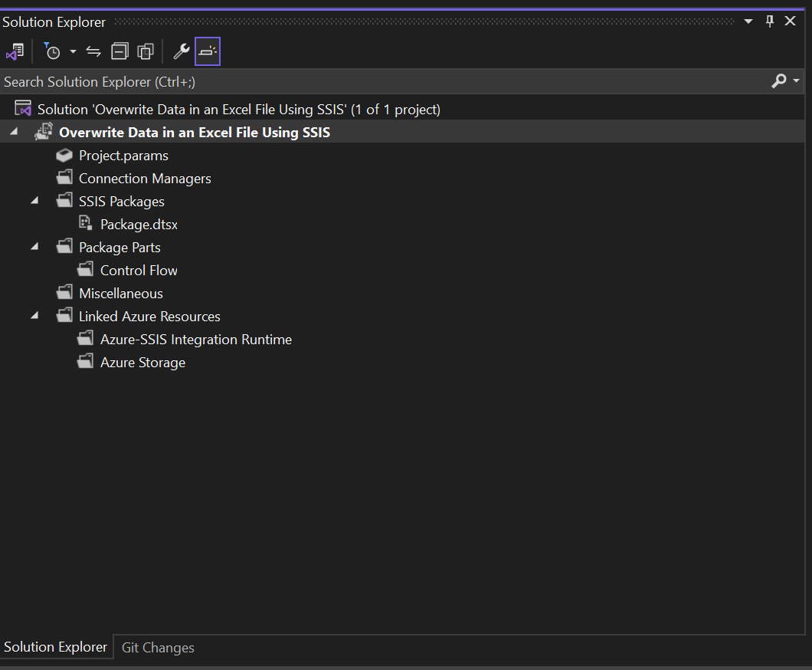Collapse the Package Parts folder
This screenshot has width=812, height=670.
pos(34,247)
